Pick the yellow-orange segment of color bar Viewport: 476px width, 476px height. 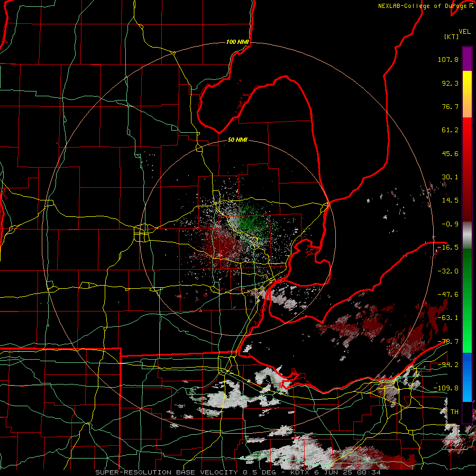pyautogui.click(x=467, y=94)
